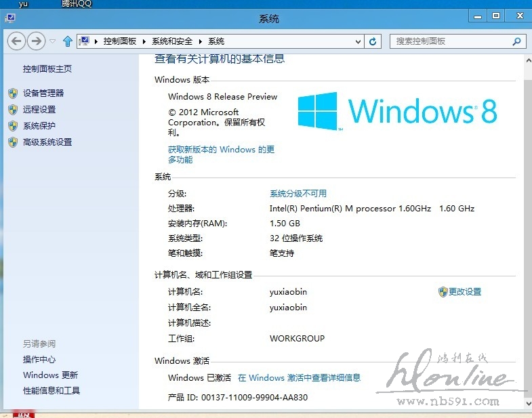The image size is (532, 418).
Task: Open 性能信息和工具 link
Action: [x=52, y=390]
